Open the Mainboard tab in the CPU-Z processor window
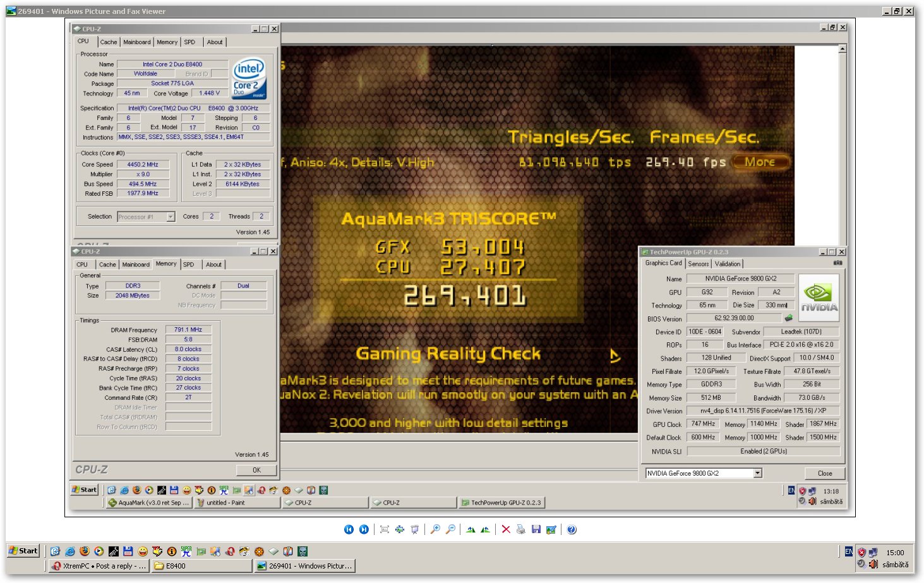Image resolution: width=924 pixels, height=583 pixels. [x=137, y=42]
